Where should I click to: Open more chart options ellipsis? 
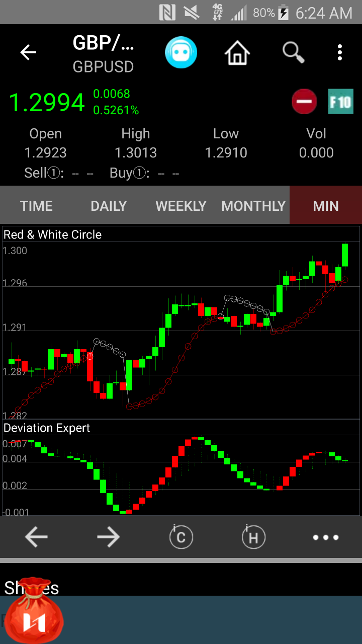pos(326,537)
